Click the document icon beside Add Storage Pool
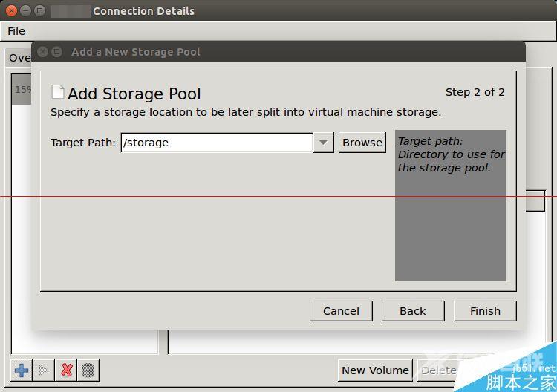The width and height of the screenshot is (557, 392). point(57,92)
